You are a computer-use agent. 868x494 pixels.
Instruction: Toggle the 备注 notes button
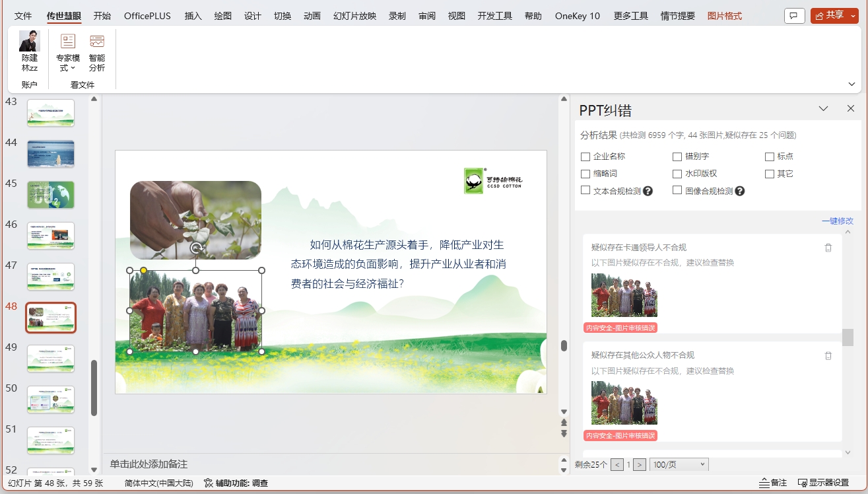[x=773, y=483]
